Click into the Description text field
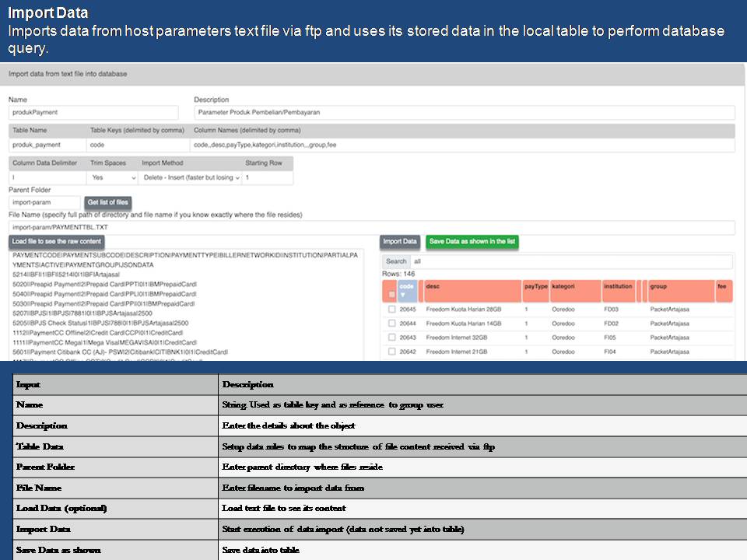The width and height of the screenshot is (747, 560). coord(463,112)
